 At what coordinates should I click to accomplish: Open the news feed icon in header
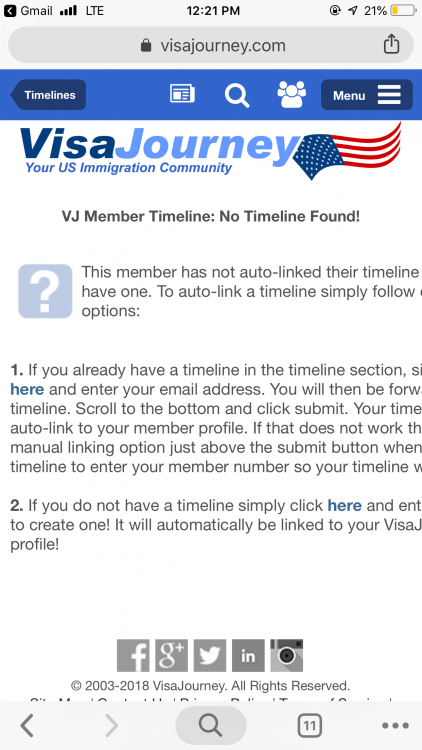pyautogui.click(x=182, y=94)
